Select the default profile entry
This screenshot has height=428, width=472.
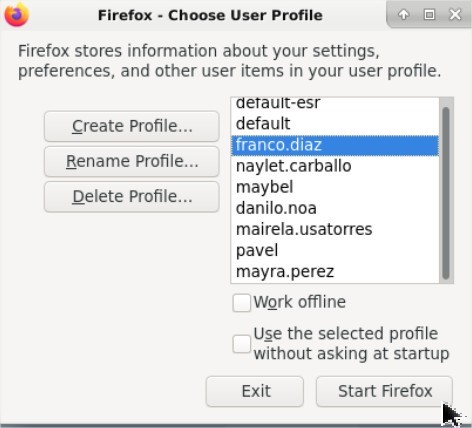335,124
